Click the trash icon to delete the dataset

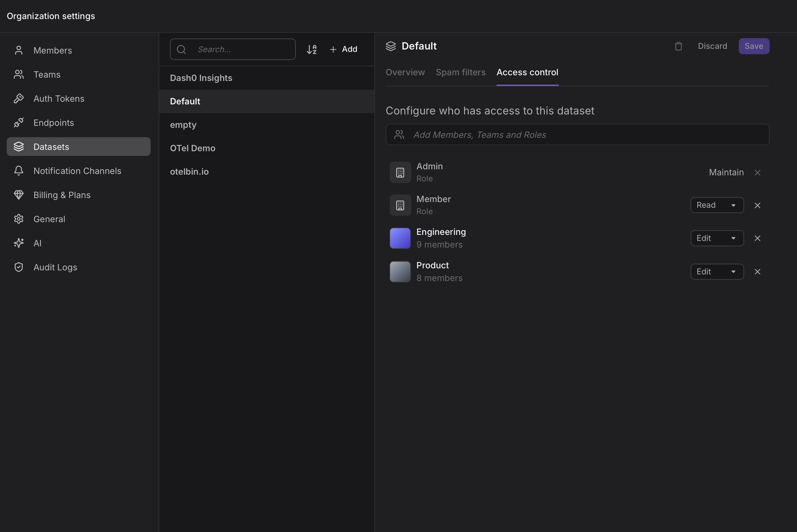click(678, 46)
